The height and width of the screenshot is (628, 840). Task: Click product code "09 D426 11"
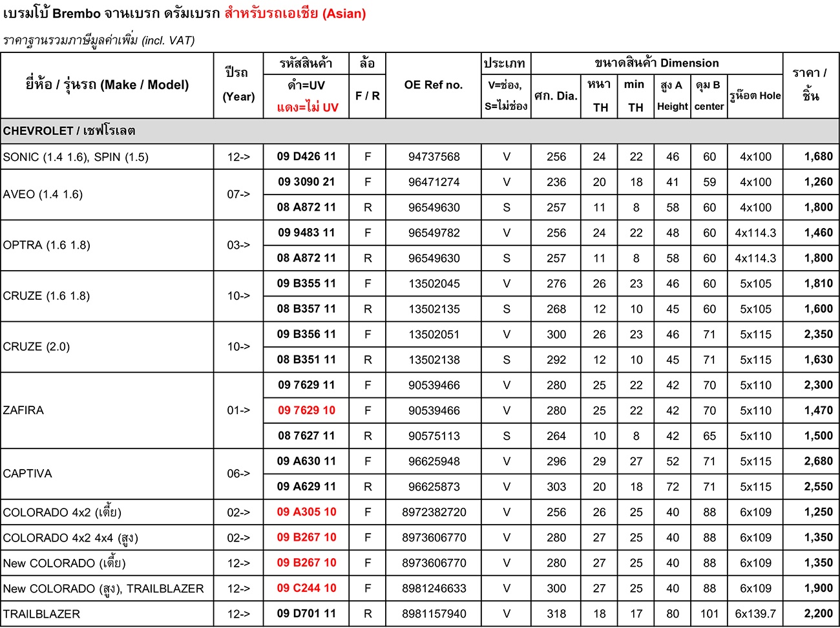tap(307, 156)
